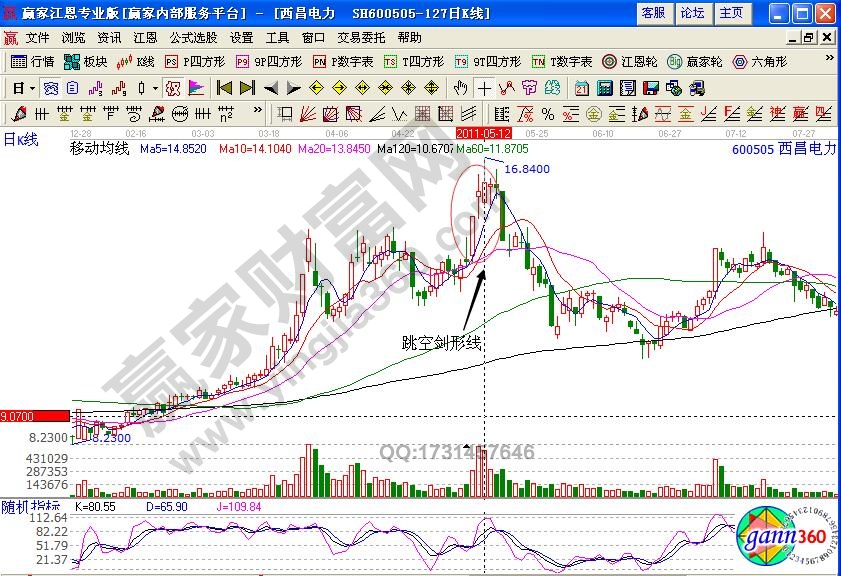The height and width of the screenshot is (576, 841).
Task: Open the T四方形 tool
Action: 414,62
